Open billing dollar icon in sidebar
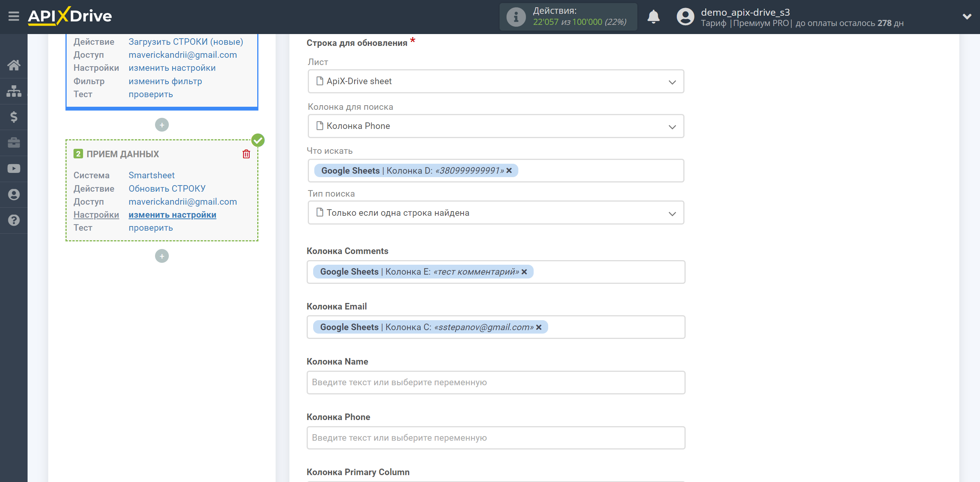This screenshot has height=482, width=980. pos(14,117)
